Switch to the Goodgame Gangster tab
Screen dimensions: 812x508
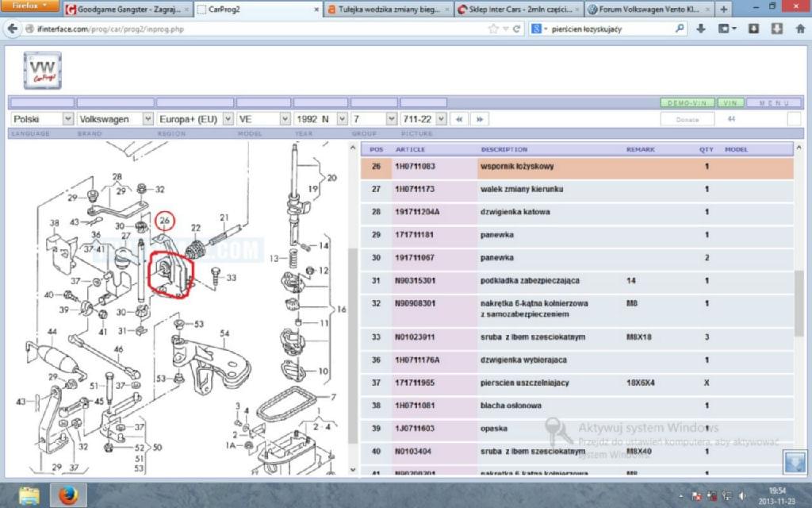128,10
